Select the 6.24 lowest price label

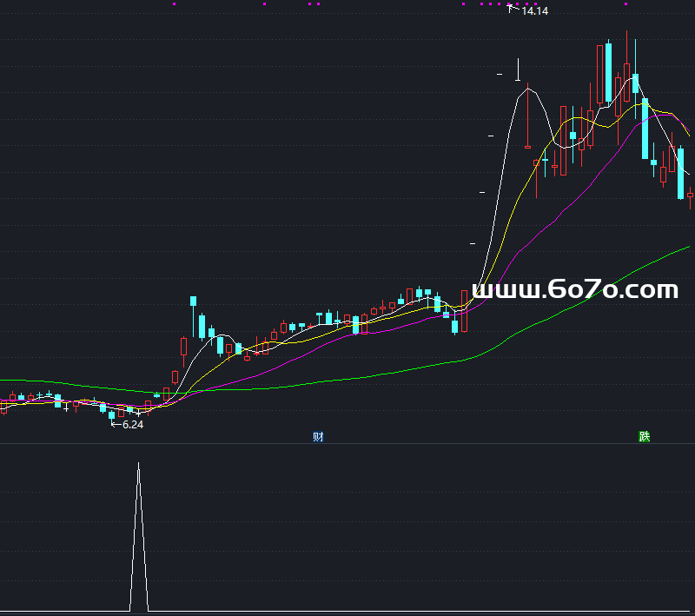(133, 425)
